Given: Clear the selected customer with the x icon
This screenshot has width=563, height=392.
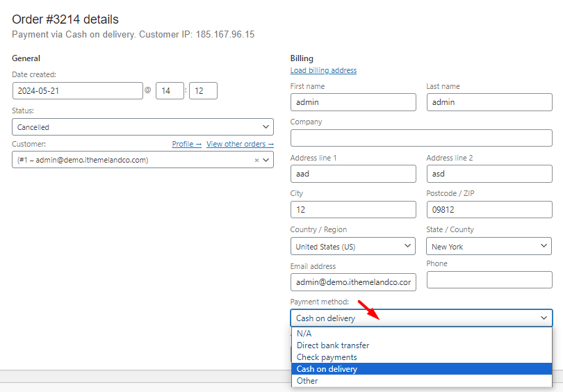Looking at the screenshot, I should coord(256,160).
